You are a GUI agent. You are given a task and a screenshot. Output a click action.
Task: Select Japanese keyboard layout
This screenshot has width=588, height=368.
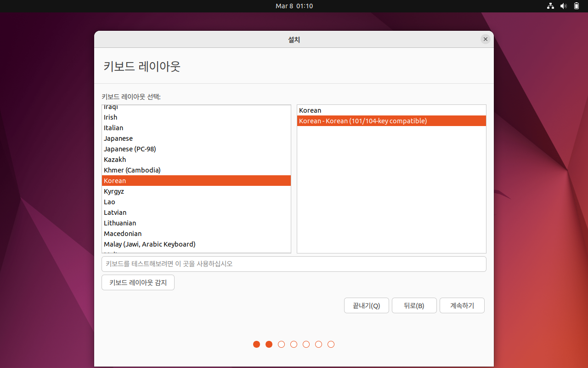point(196,138)
